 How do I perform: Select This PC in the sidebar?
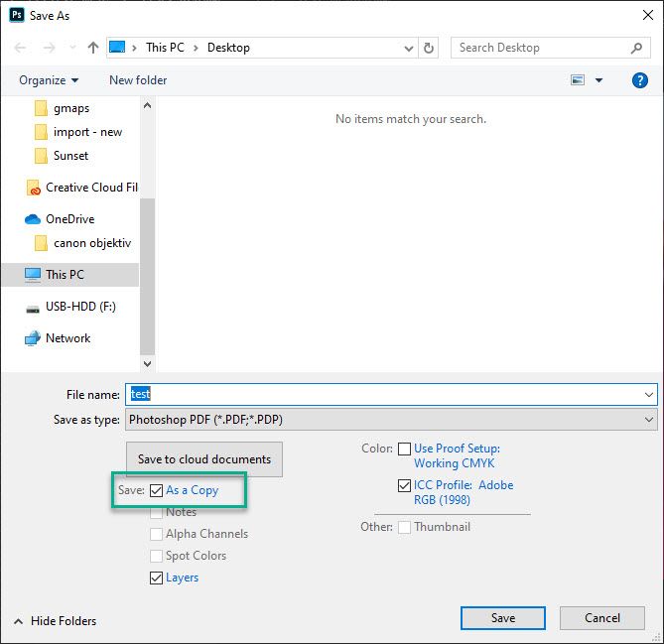(70, 274)
